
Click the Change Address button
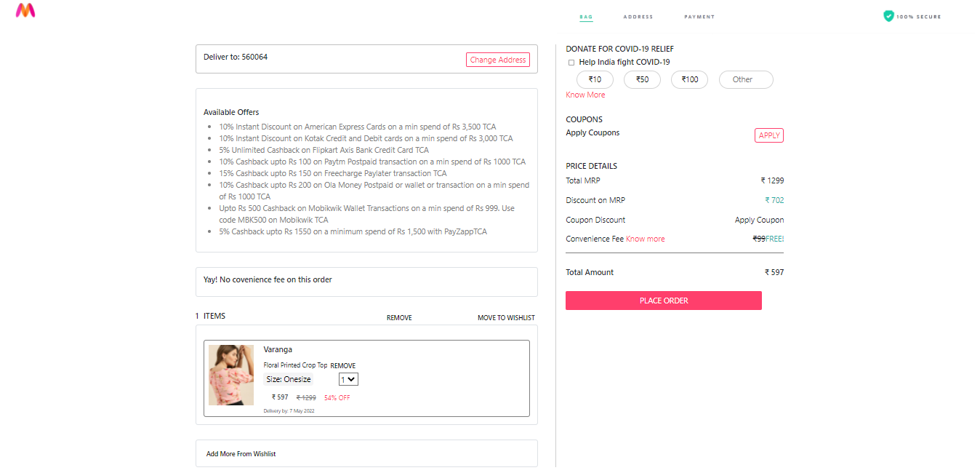pos(498,60)
